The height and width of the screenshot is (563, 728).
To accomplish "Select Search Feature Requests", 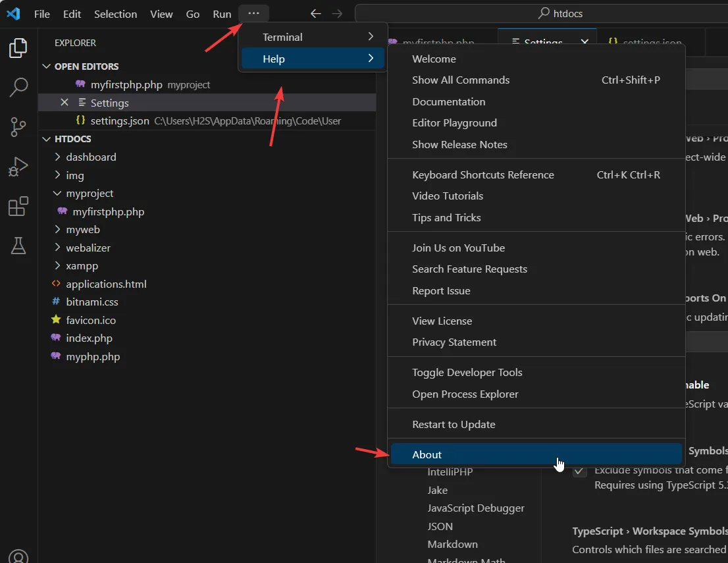I will coord(536,269).
